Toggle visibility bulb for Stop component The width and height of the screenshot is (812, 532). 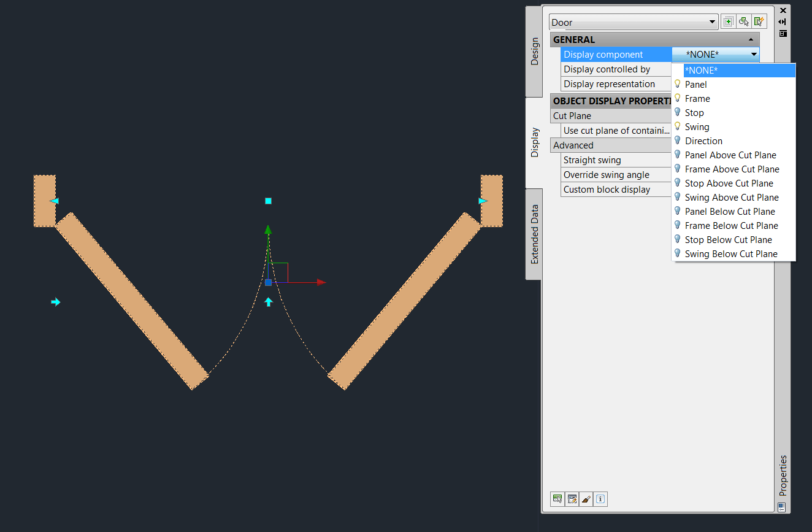678,112
